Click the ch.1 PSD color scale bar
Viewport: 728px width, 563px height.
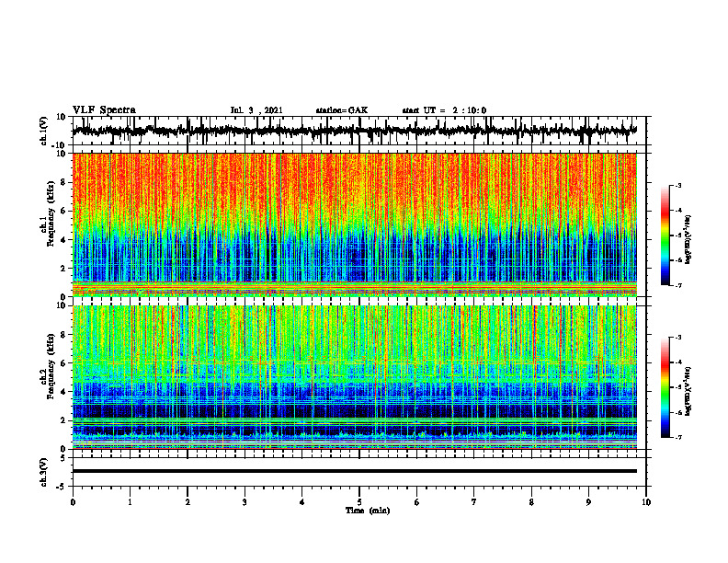coord(665,236)
